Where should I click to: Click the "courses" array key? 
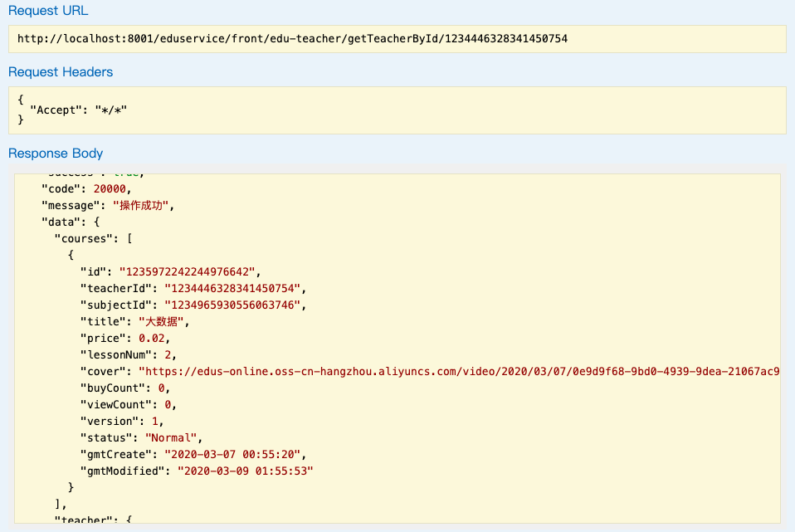click(x=85, y=239)
